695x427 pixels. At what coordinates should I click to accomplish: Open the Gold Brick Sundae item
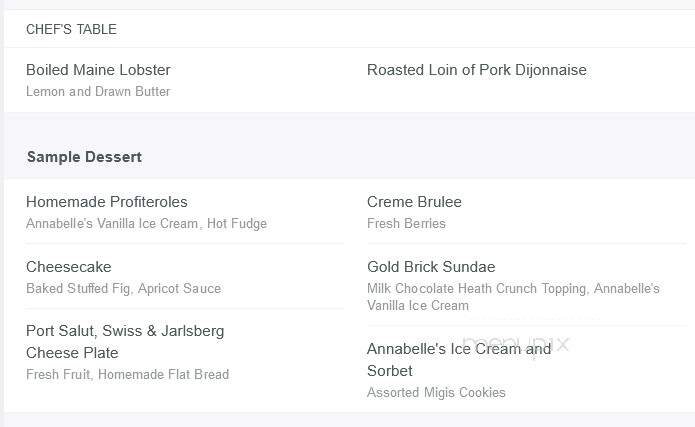coord(431,266)
